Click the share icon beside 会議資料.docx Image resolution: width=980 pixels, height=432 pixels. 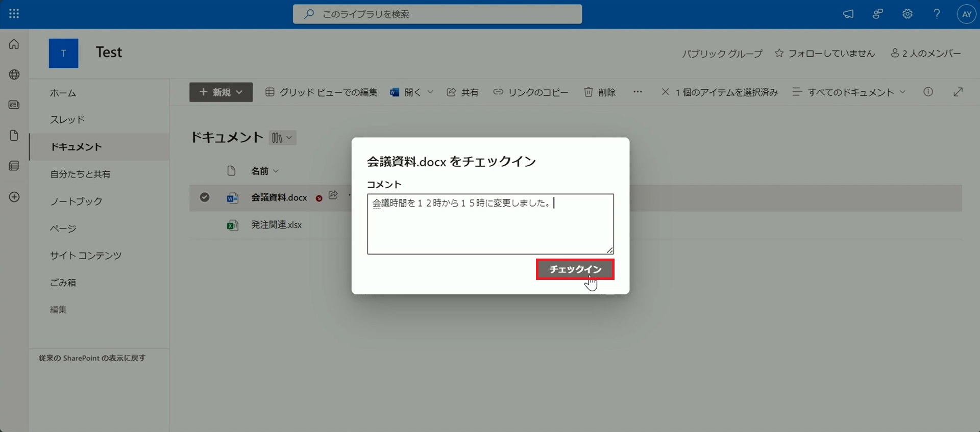point(333,195)
